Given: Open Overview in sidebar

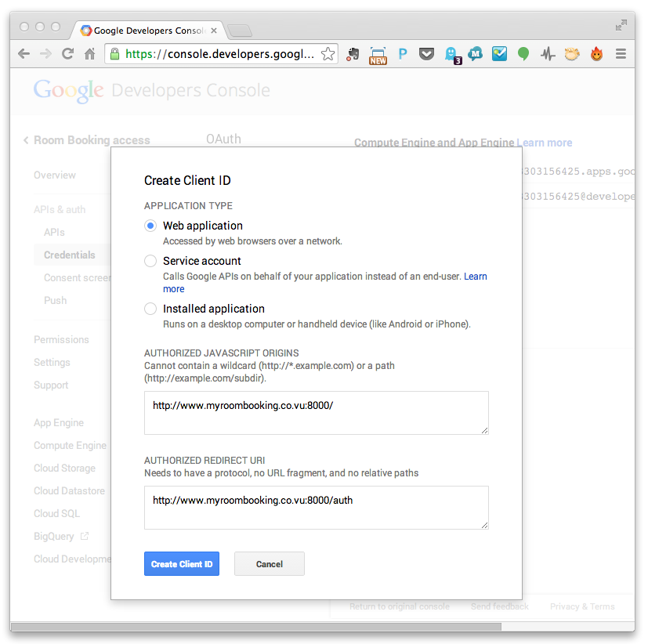Looking at the screenshot, I should coord(55,175).
